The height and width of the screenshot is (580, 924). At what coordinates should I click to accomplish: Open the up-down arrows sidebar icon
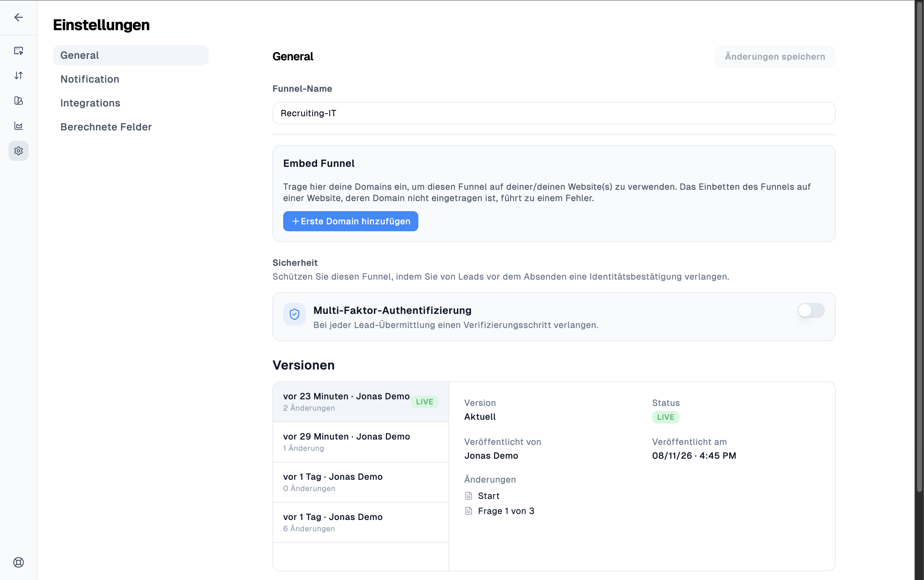(19, 76)
